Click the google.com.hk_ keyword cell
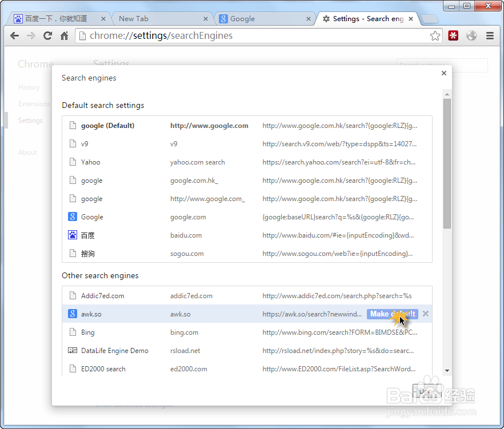This screenshot has width=504, height=429. (x=194, y=181)
